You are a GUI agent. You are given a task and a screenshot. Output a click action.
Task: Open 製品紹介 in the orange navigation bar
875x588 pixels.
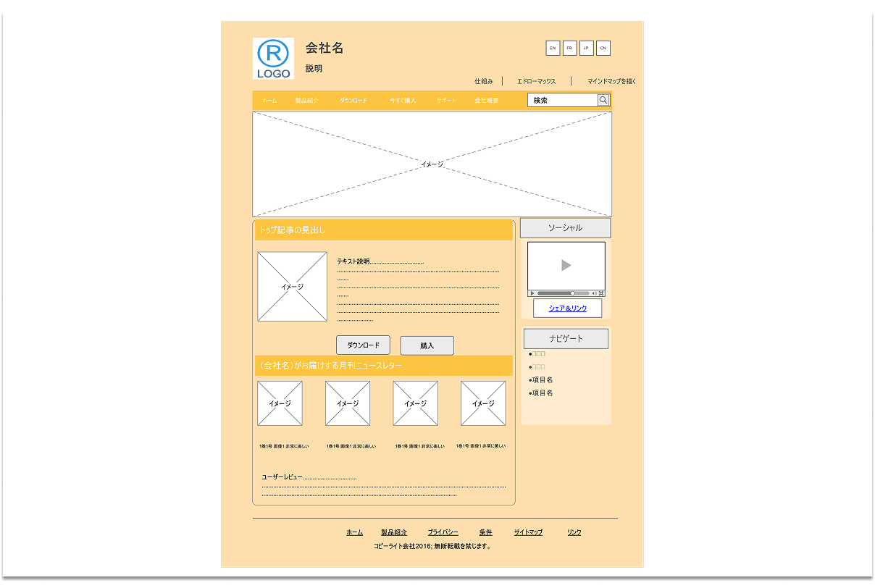tap(306, 101)
